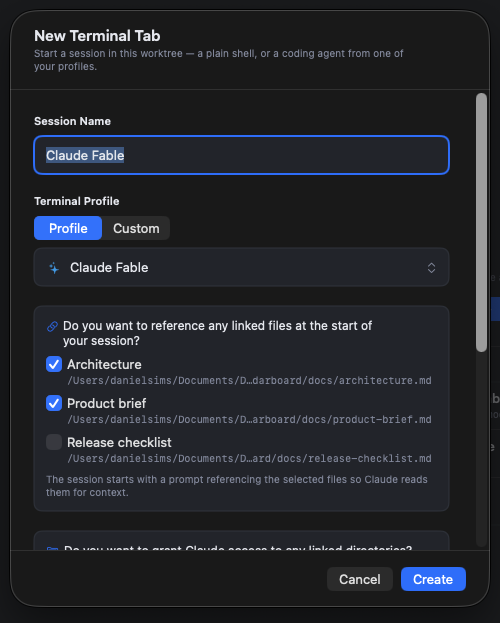Enable the Release checklist checkbox
500x623 pixels.
click(x=54, y=442)
